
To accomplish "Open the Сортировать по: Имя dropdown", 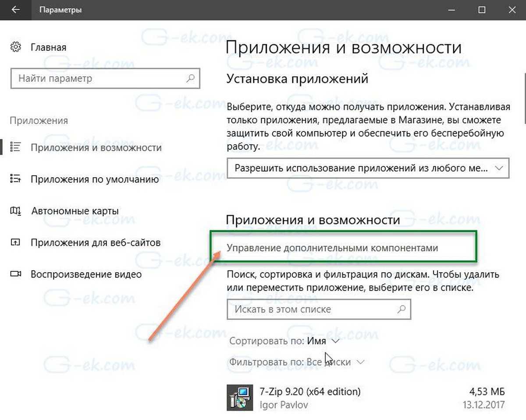I will (284, 341).
